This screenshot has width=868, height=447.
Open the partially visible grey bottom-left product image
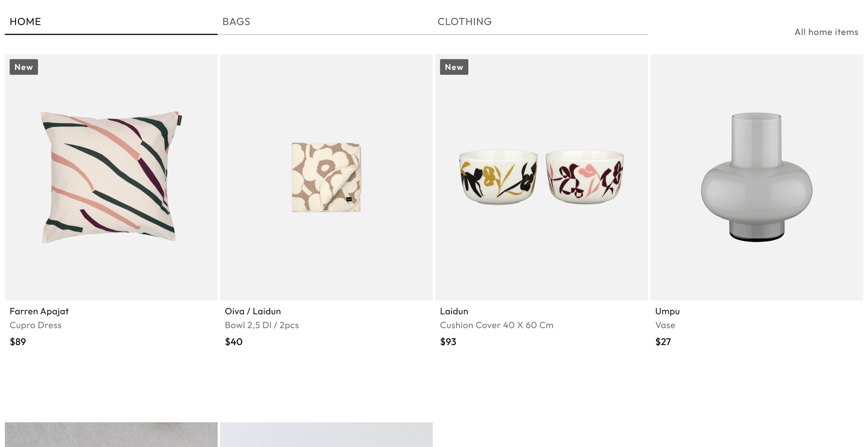click(x=111, y=435)
